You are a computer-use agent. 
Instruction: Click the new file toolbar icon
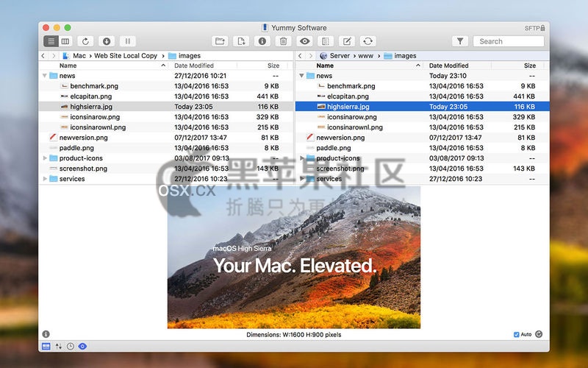coord(241,41)
